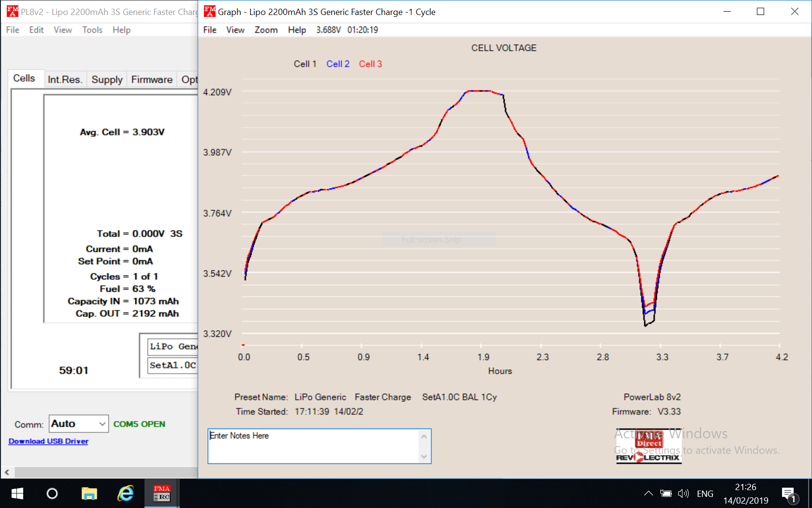Open the View menu in Graph window
The width and height of the screenshot is (812, 508).
point(235,30)
